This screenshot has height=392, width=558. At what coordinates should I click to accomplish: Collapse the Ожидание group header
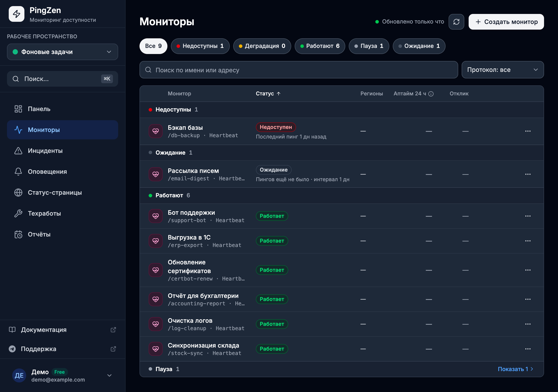(x=342, y=152)
